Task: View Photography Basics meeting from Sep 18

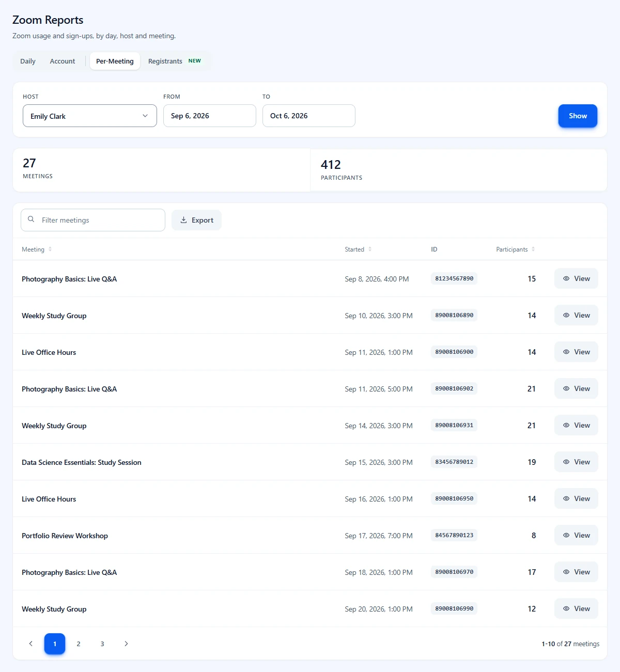Action: tap(576, 572)
